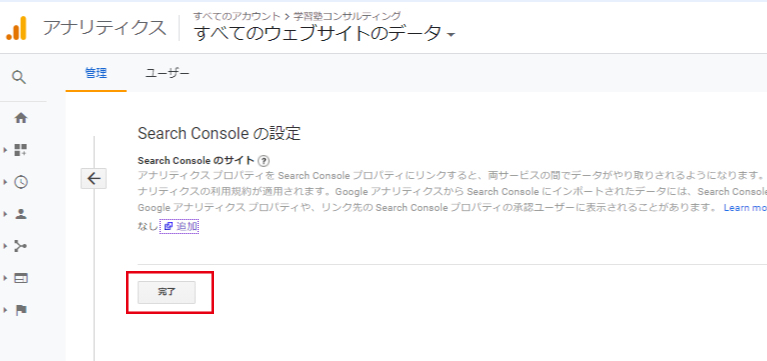Expand the Realtime section arrow
Screen dimensions: 767x361
point(5,182)
